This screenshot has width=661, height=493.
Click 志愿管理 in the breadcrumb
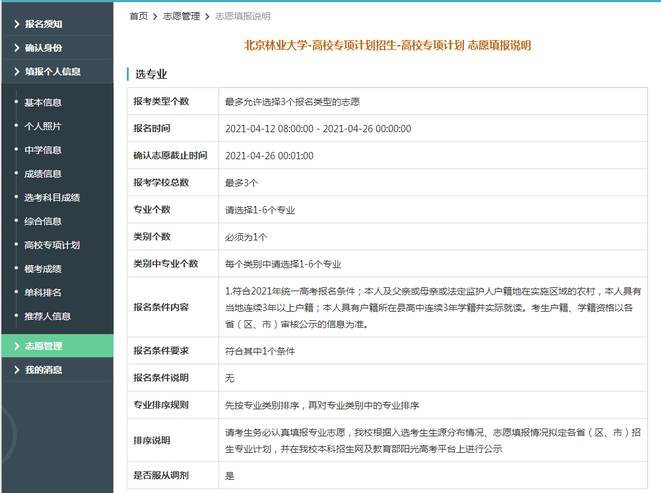coord(180,17)
